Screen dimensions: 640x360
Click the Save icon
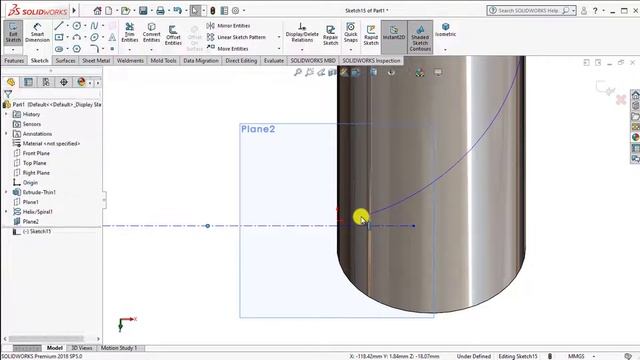point(143,11)
